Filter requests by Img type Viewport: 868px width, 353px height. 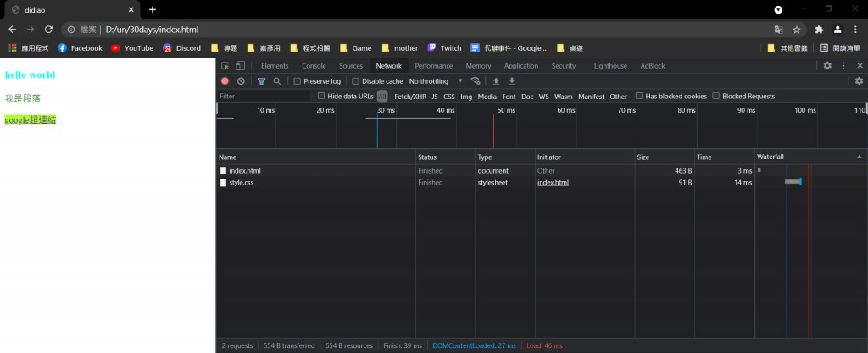click(466, 97)
